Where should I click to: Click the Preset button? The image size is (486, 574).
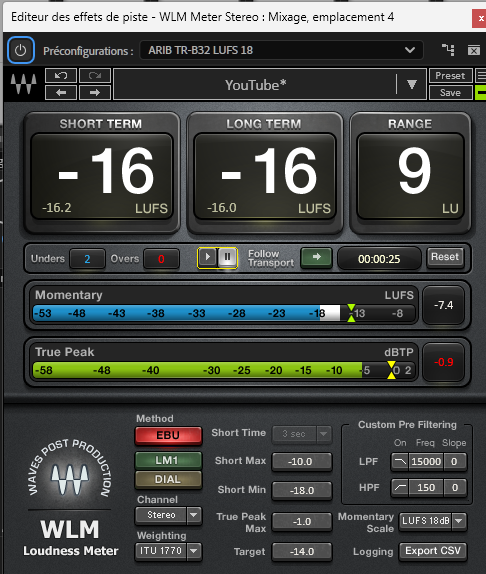click(x=450, y=76)
